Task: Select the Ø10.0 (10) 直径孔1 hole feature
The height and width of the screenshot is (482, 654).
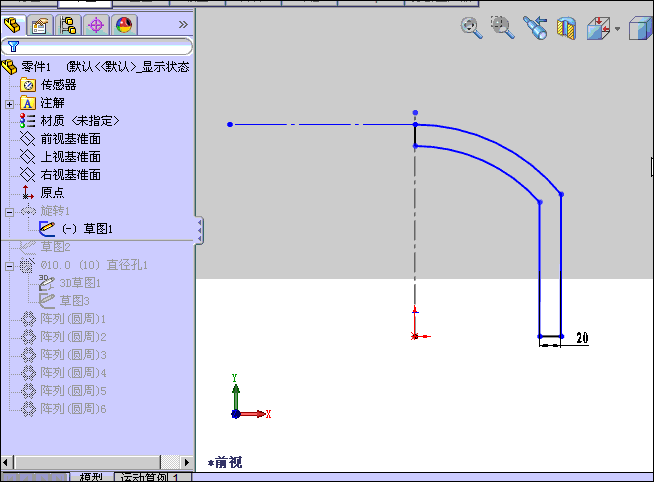Action: [x=94, y=265]
